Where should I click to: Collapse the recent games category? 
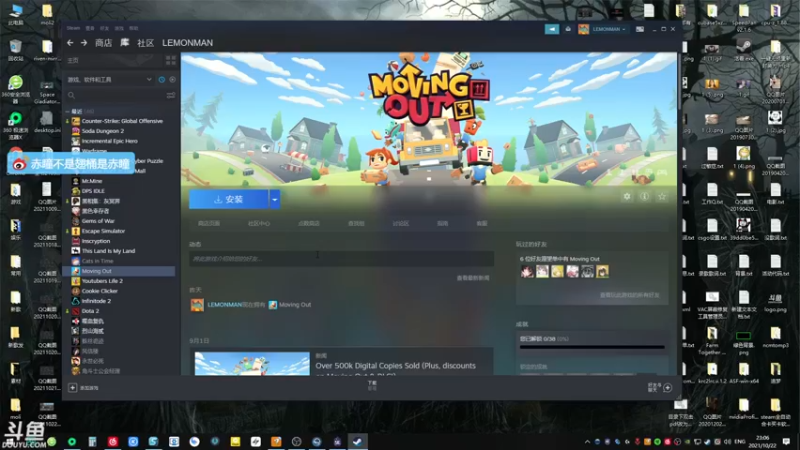tap(67, 111)
